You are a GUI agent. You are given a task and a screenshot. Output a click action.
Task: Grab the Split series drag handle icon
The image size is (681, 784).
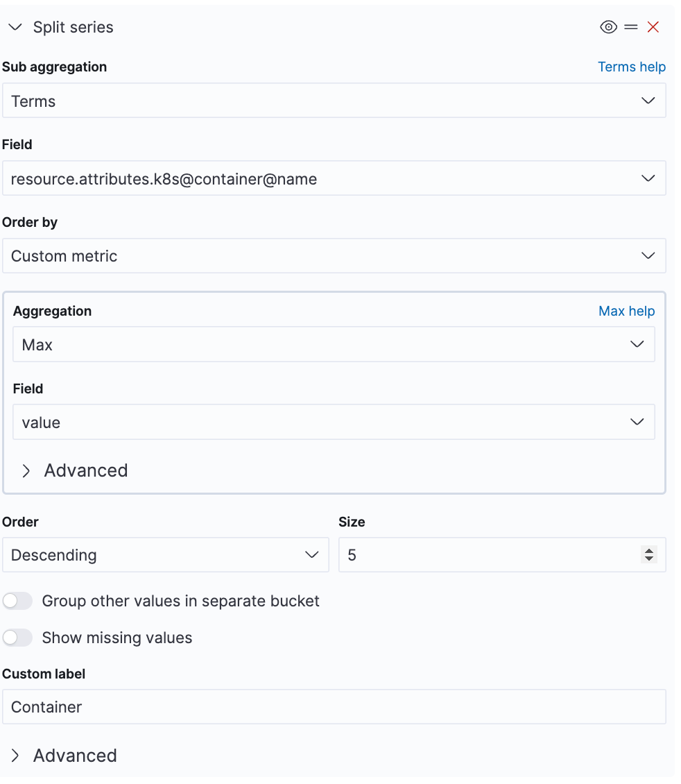click(630, 27)
